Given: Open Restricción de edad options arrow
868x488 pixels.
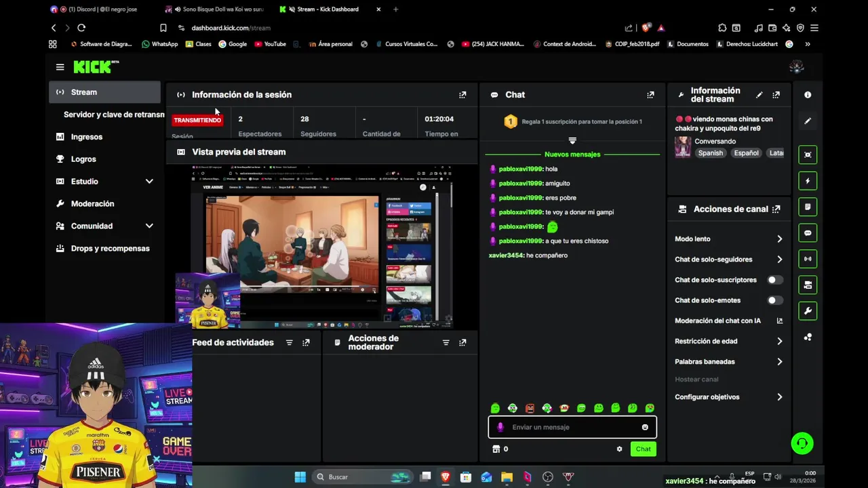Looking at the screenshot, I should (779, 342).
